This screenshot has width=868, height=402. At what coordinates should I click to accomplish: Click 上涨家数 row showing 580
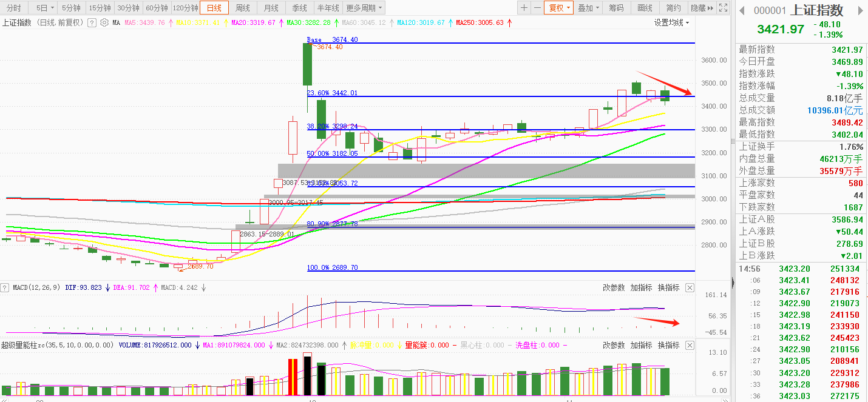point(801,183)
